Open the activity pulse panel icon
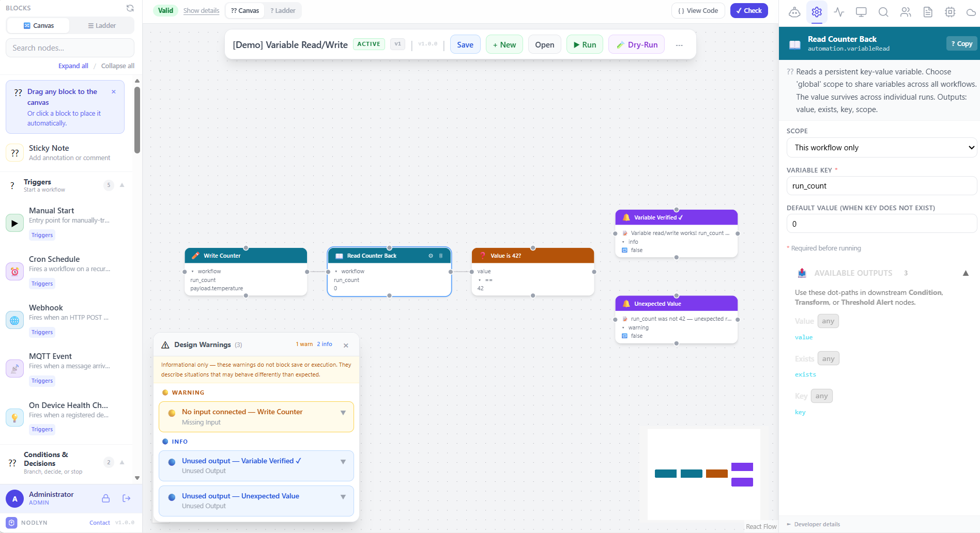 [x=839, y=12]
